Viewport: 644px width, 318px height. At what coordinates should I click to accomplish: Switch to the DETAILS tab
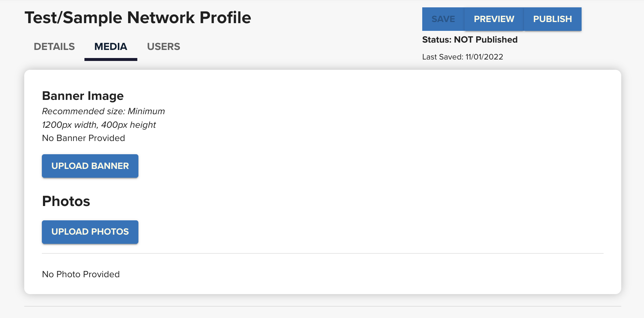(54, 47)
